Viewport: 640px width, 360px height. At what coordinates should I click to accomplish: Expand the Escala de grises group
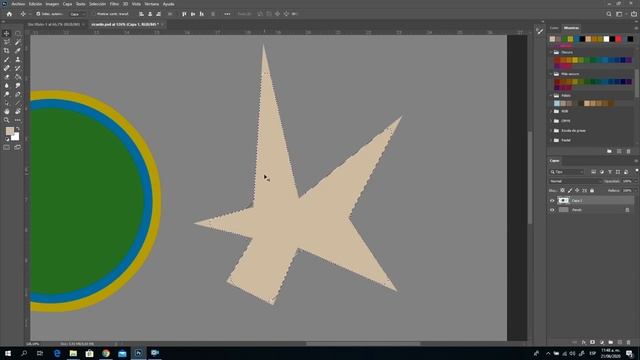(551, 131)
